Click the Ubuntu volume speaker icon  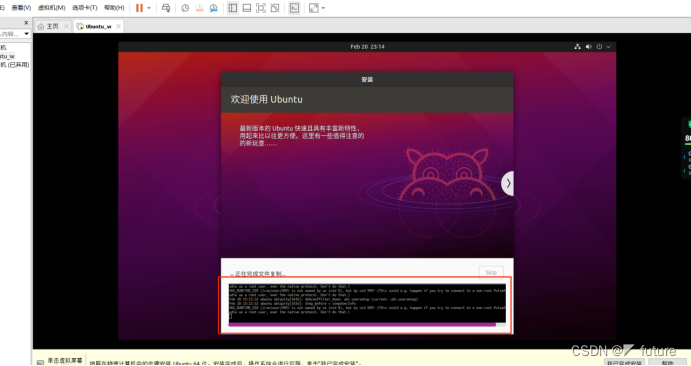[x=588, y=47]
